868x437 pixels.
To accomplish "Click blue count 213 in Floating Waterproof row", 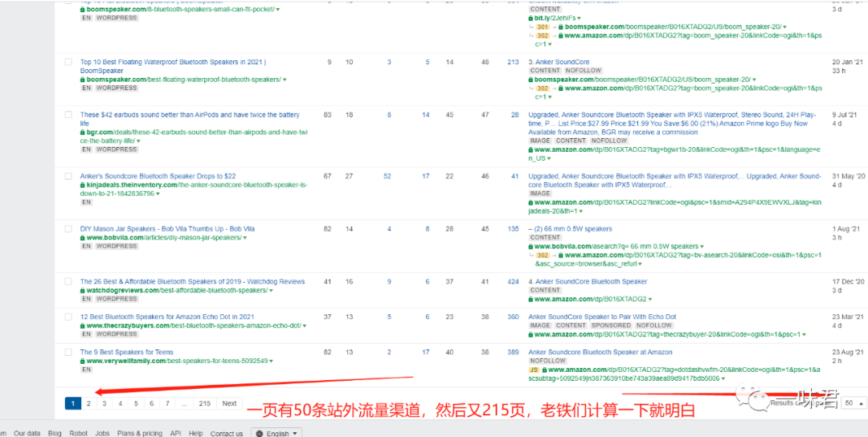I will [513, 62].
